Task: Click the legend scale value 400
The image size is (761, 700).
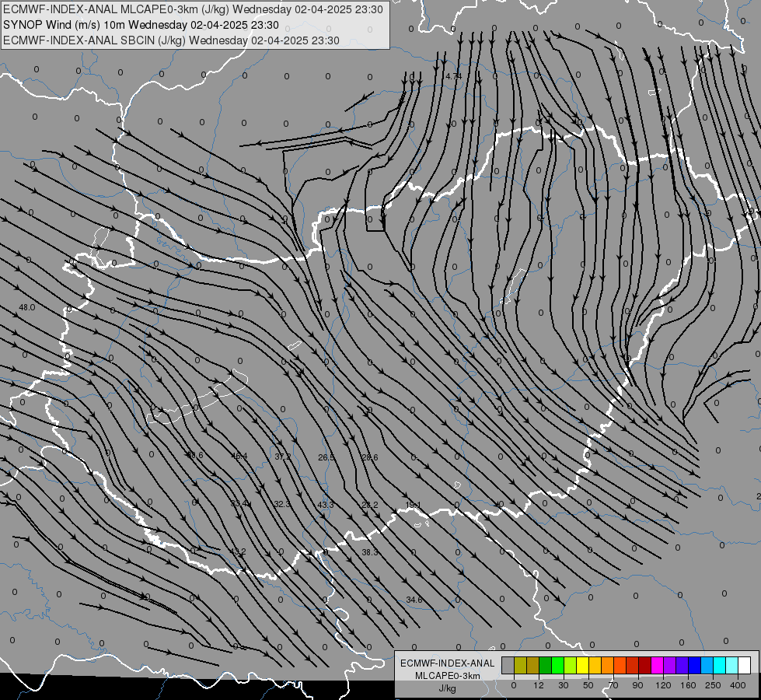Action: 738,685
